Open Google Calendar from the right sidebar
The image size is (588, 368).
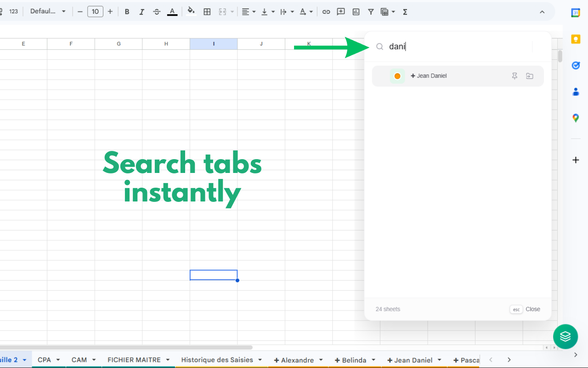coord(576,12)
